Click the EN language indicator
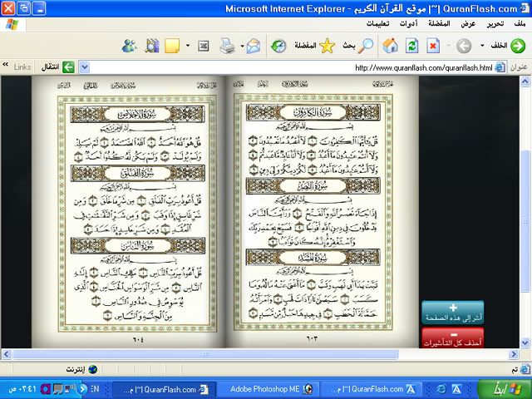Image resolution: width=532 pixels, height=399 pixels. click(95, 389)
